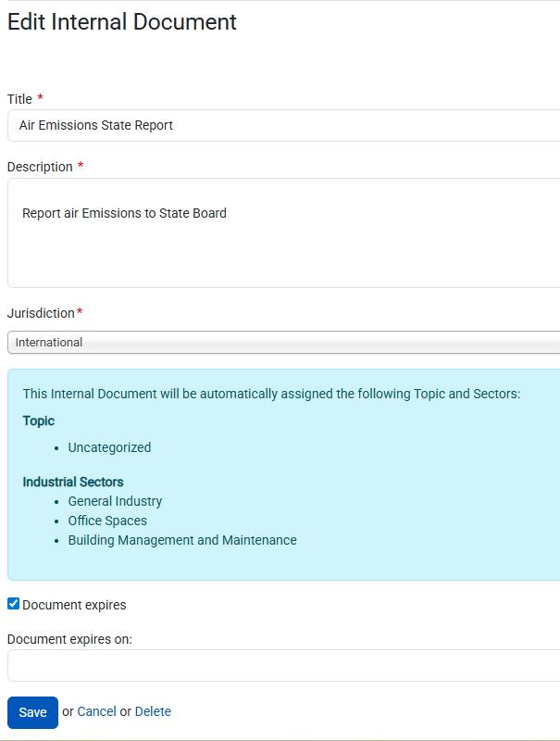Click the Jurisdiction field label
The image size is (560, 741).
pyautogui.click(x=41, y=313)
